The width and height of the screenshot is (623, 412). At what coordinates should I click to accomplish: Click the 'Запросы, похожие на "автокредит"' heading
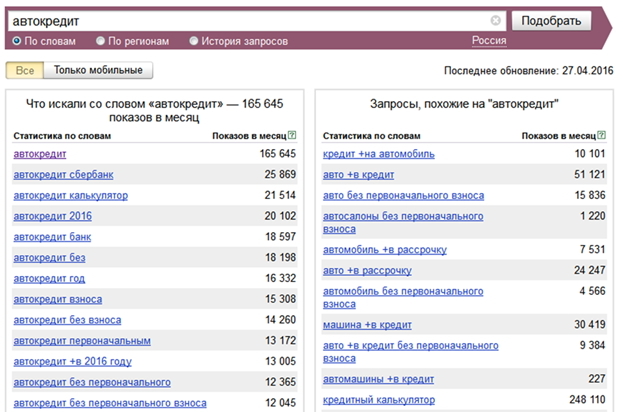coord(464,104)
